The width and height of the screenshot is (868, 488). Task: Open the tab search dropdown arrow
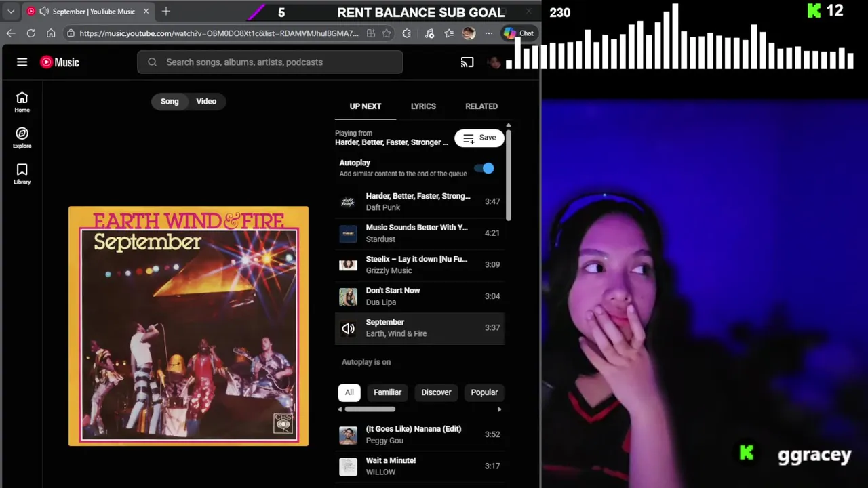point(11,12)
